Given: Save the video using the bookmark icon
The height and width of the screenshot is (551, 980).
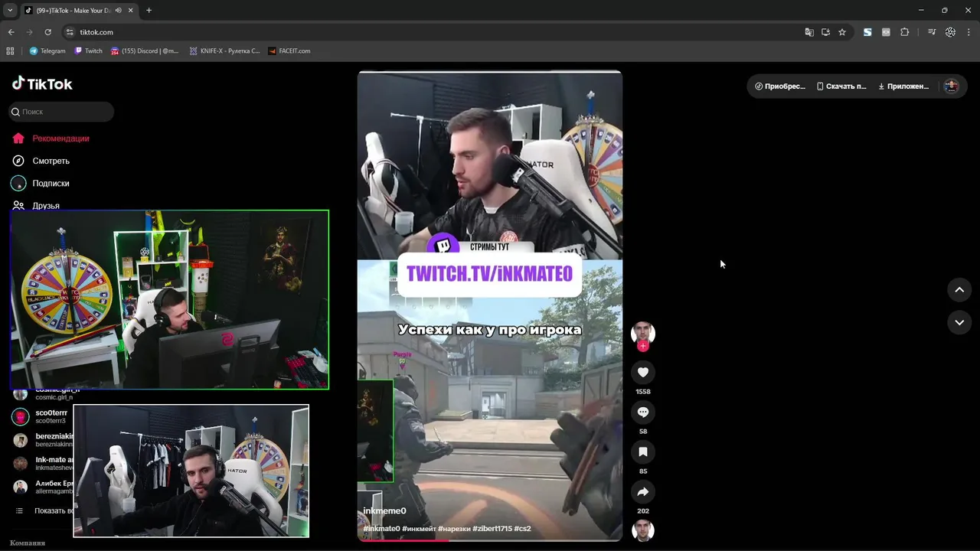Looking at the screenshot, I should (x=643, y=452).
